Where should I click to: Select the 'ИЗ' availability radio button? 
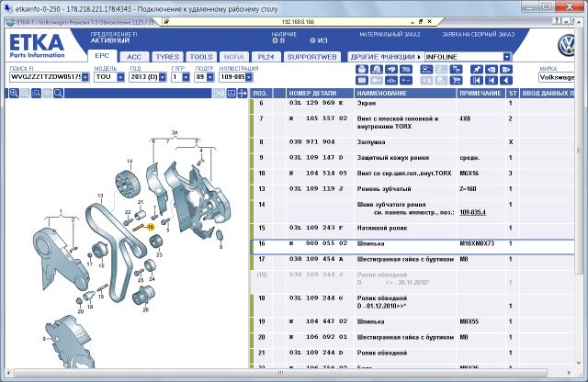point(312,40)
